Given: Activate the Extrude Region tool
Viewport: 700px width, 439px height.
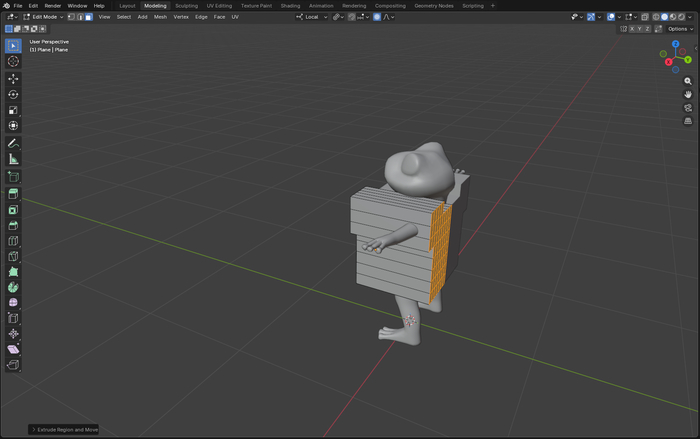Looking at the screenshot, I should (x=13, y=193).
